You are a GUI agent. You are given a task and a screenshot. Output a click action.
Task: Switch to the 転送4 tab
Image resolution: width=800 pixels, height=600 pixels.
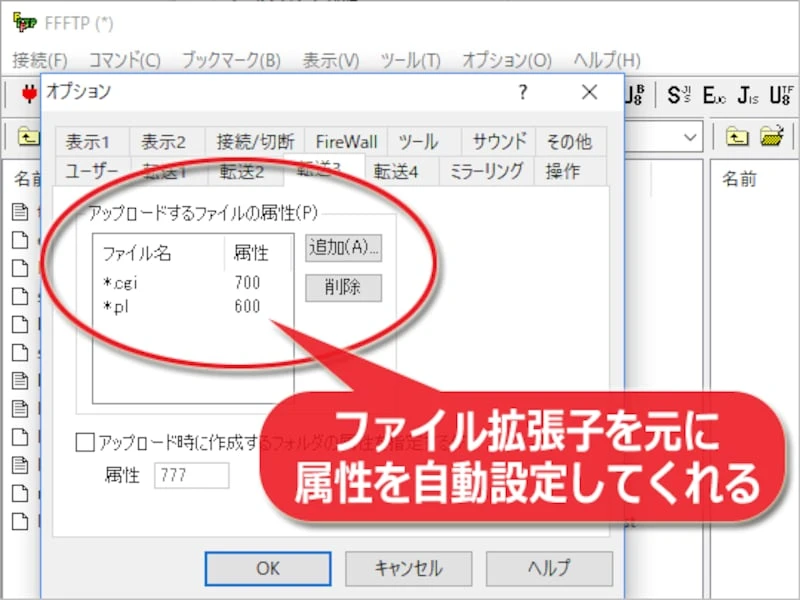tap(402, 171)
